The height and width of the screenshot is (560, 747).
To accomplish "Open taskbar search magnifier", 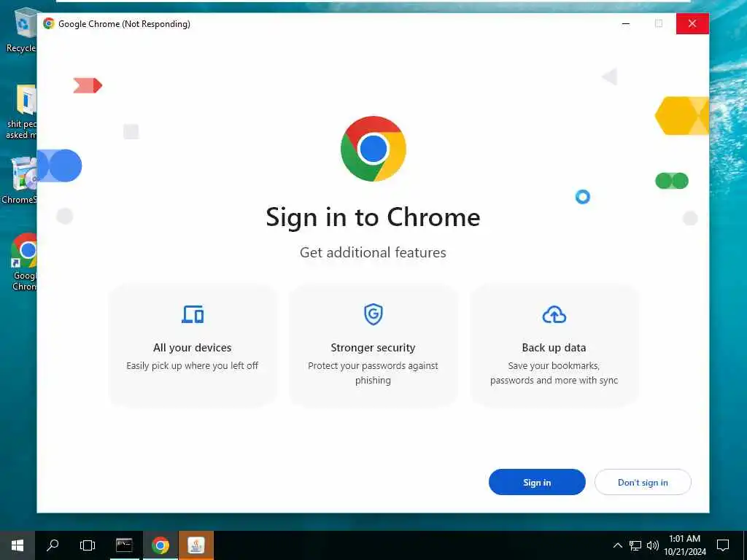I will [53, 545].
